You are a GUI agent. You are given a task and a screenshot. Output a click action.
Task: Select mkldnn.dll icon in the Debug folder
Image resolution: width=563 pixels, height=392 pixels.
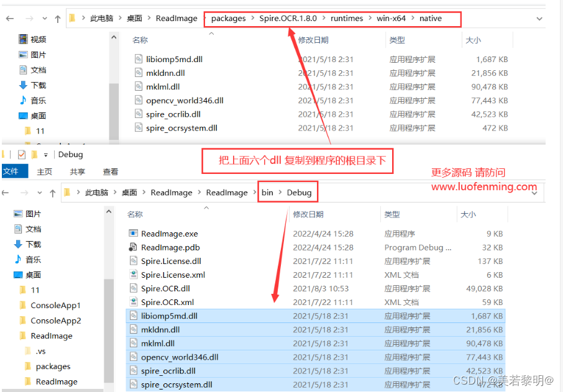point(134,329)
